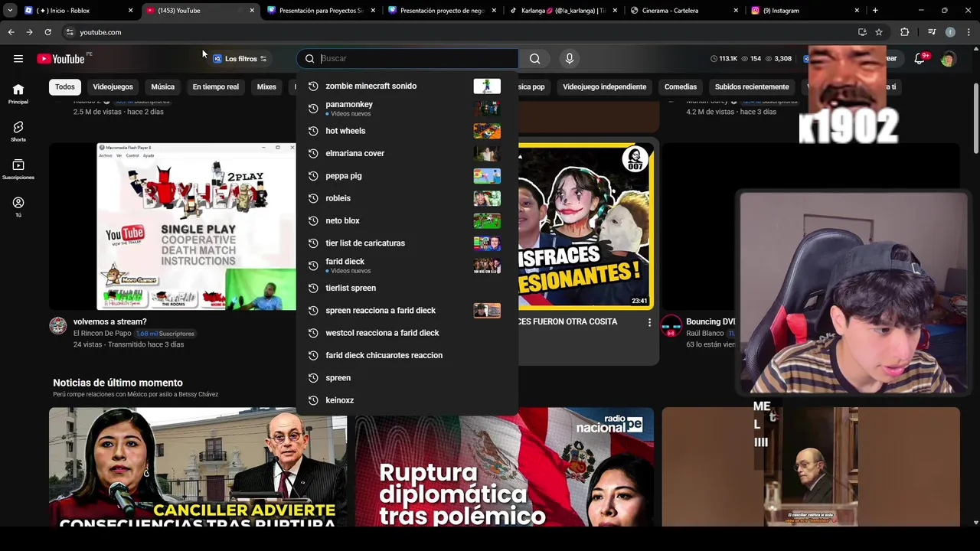The width and height of the screenshot is (980, 551).
Task: Open the tab search dropdown arrow
Action: point(10,11)
